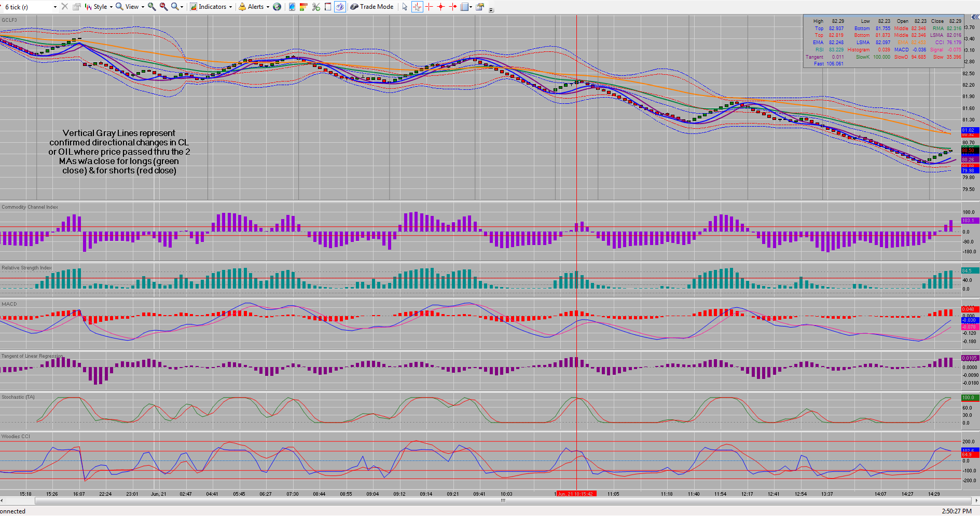Screen dimensions: 980x516
Task: Expand the plain magnifier zoom options arrow
Action: click(x=182, y=7)
